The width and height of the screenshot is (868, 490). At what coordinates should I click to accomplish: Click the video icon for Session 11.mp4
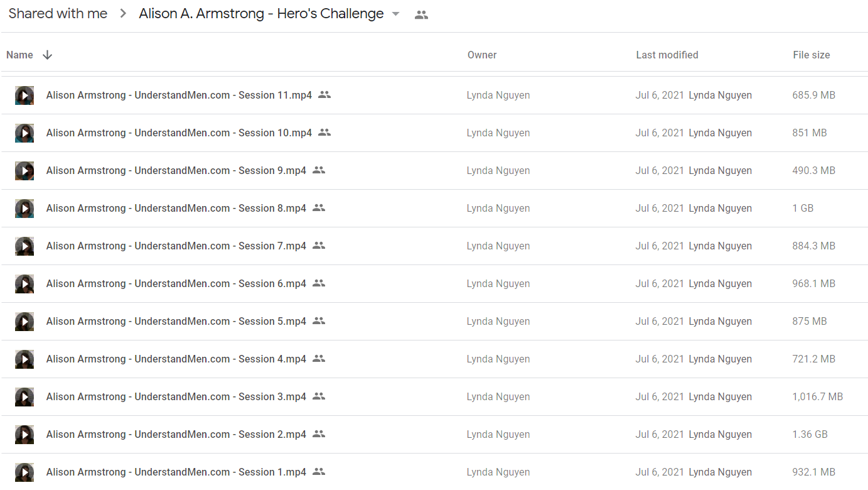coord(24,95)
